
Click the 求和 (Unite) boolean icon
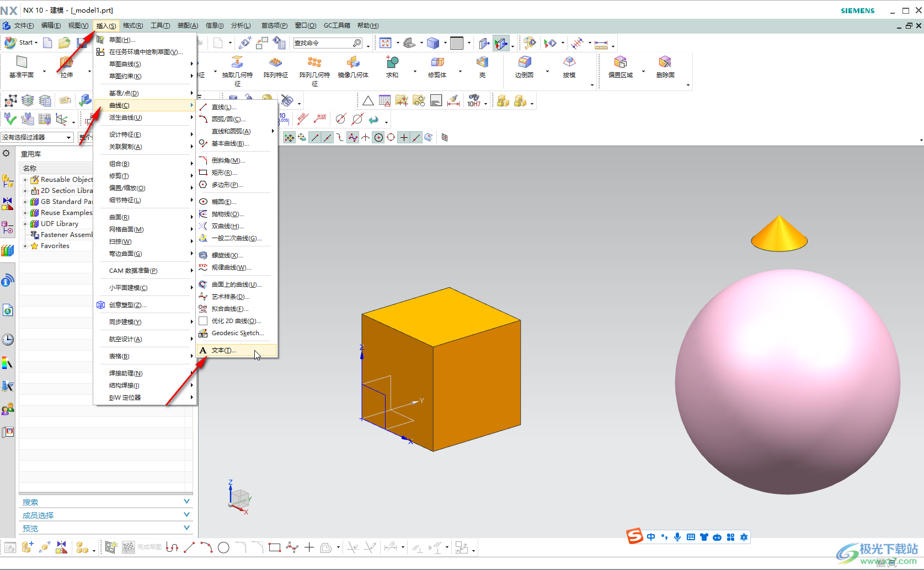point(392,62)
